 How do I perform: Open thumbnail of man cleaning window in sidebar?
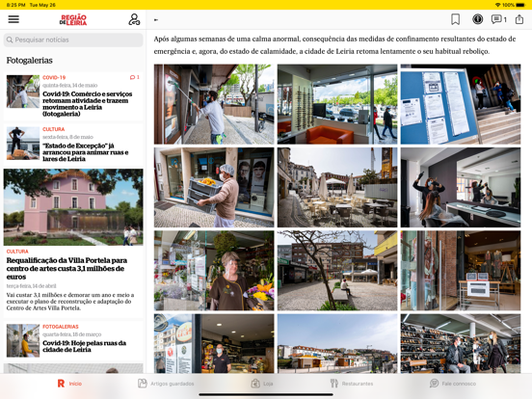23,92
